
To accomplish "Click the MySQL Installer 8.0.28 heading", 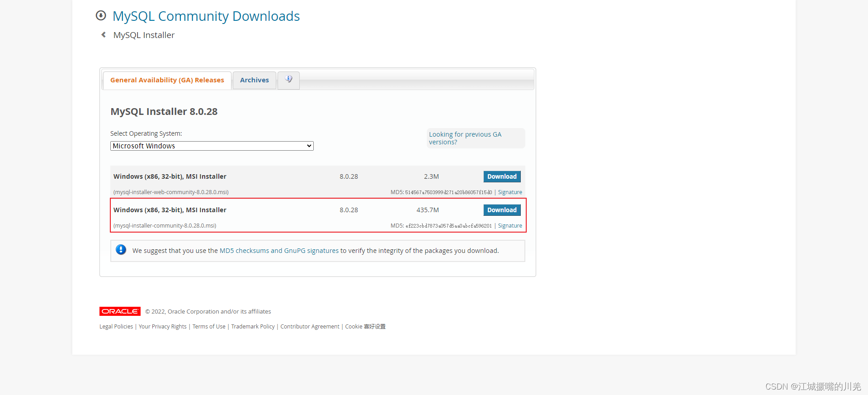I will (164, 112).
